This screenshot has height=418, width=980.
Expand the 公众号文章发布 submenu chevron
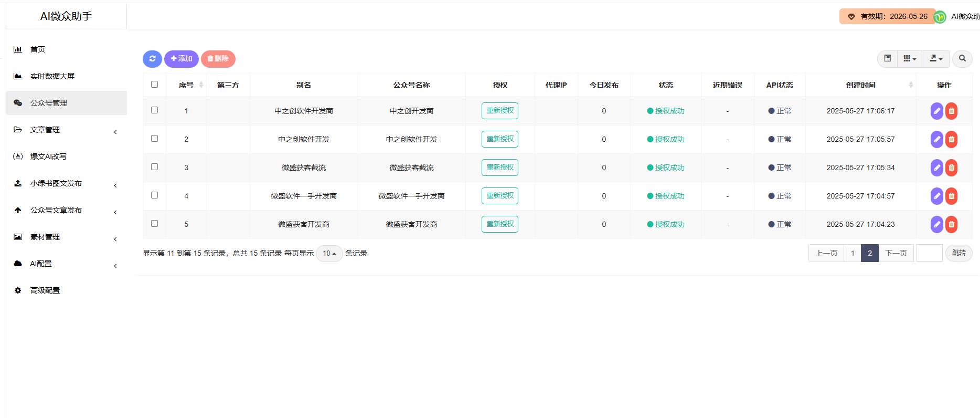click(115, 212)
